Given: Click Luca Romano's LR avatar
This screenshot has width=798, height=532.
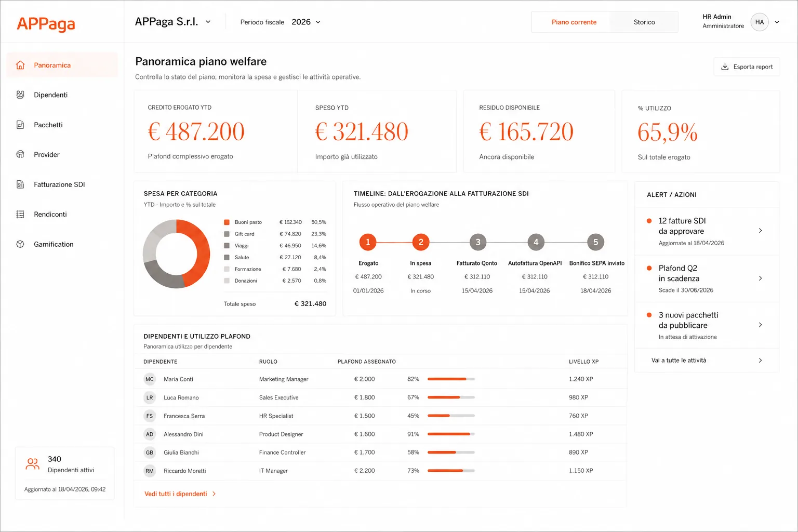Looking at the screenshot, I should (150, 397).
